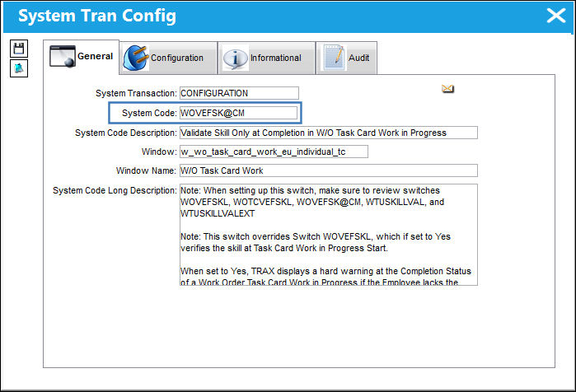Open the Informational tab
The image size is (576, 392).
pos(267,58)
